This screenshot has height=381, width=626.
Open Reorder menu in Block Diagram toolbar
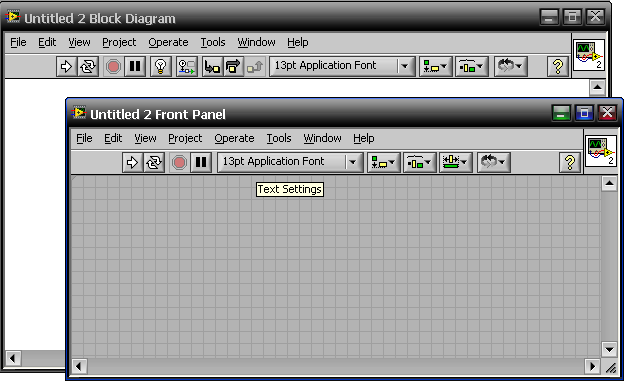[x=510, y=66]
